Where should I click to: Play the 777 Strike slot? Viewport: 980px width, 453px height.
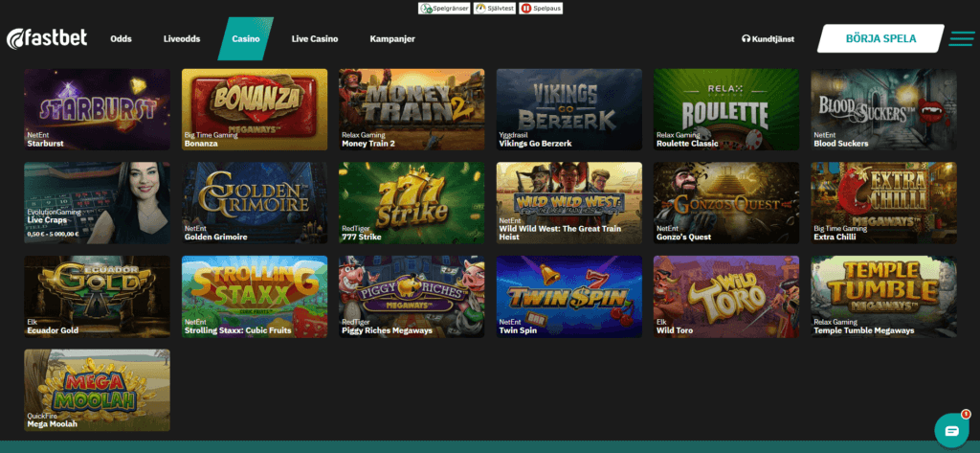point(412,203)
